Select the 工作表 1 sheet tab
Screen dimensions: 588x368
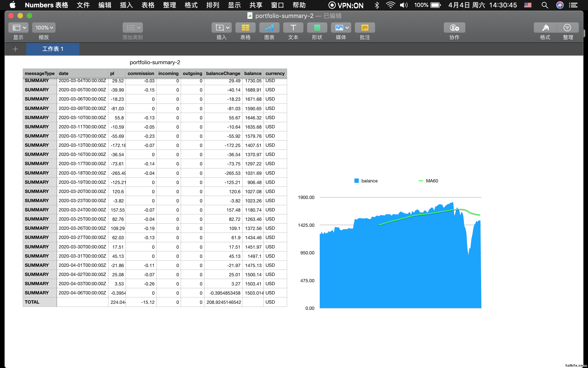click(53, 49)
